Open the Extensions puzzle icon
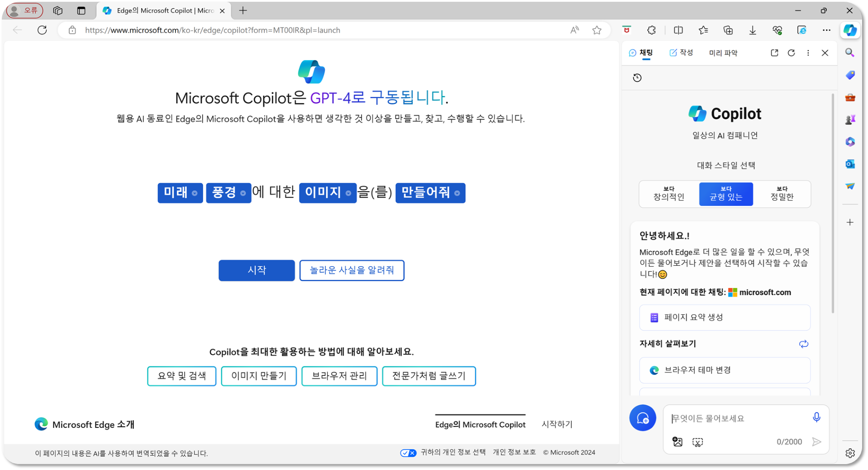 651,30
